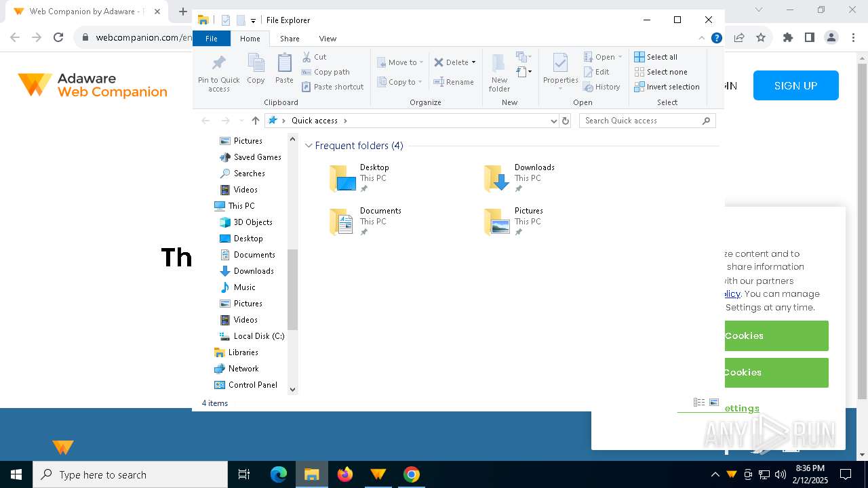The width and height of the screenshot is (868, 488).
Task: Select 3D Objects in navigation pane
Action: click(x=246, y=222)
